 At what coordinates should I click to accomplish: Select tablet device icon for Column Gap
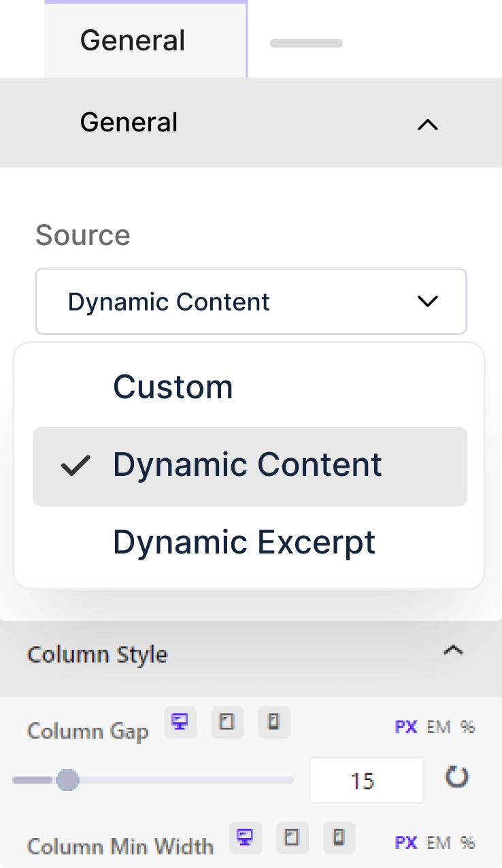pyautogui.click(x=227, y=722)
